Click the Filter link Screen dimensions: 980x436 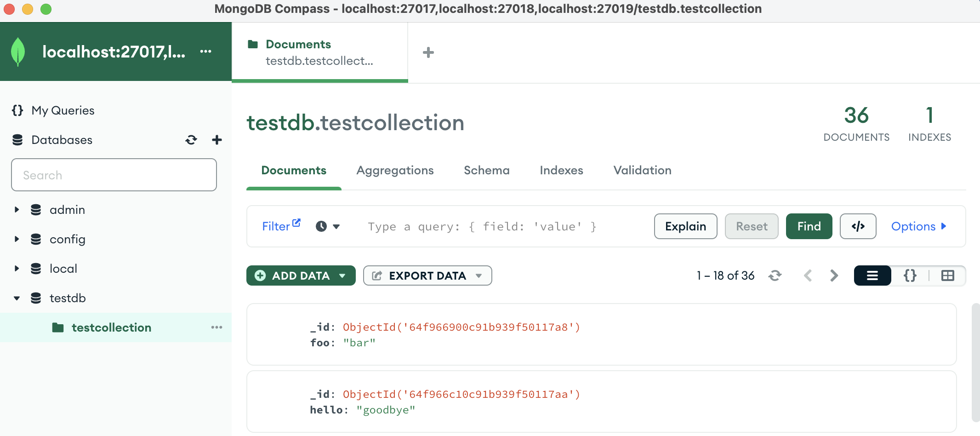(x=276, y=226)
